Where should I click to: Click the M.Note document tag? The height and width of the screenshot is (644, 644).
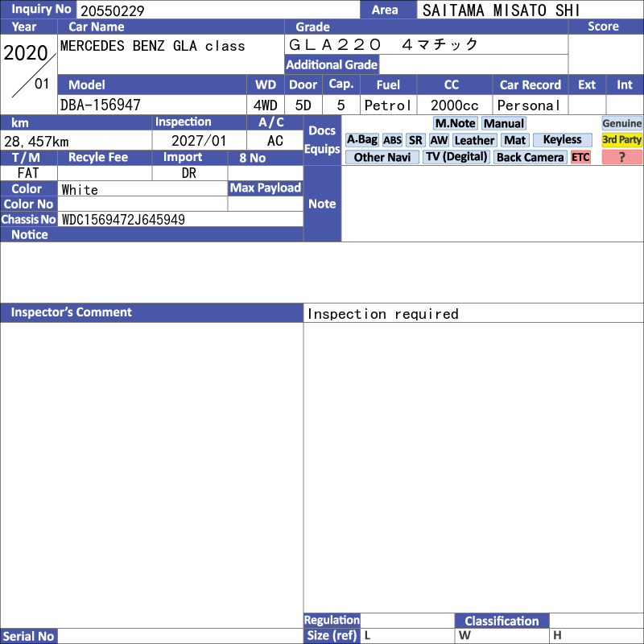pyautogui.click(x=455, y=123)
